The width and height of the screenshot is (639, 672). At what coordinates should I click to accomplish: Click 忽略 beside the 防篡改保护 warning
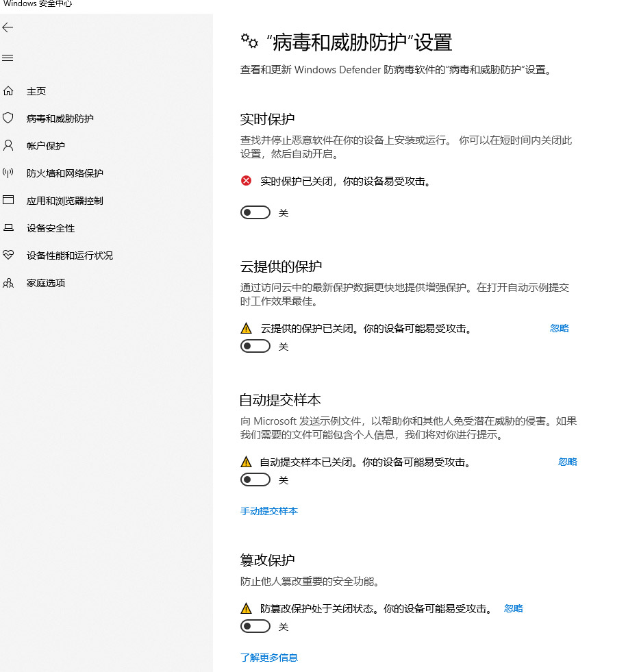(x=513, y=608)
